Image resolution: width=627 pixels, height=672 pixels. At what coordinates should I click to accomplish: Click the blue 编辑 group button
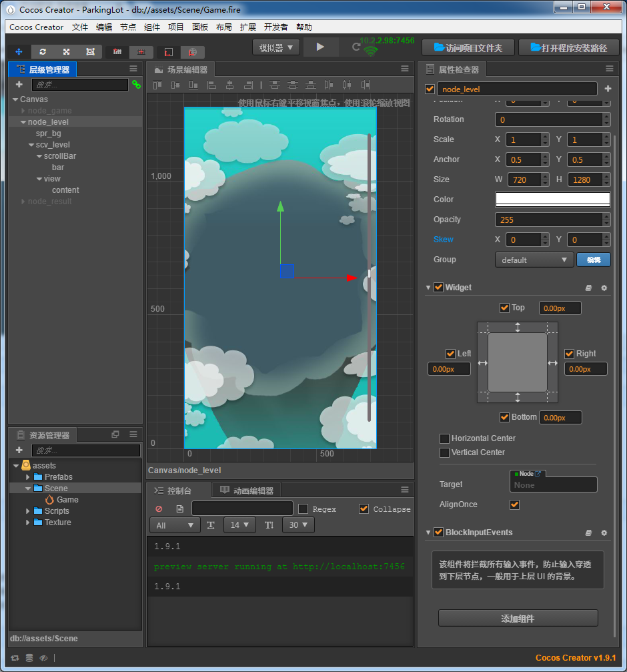click(x=594, y=260)
